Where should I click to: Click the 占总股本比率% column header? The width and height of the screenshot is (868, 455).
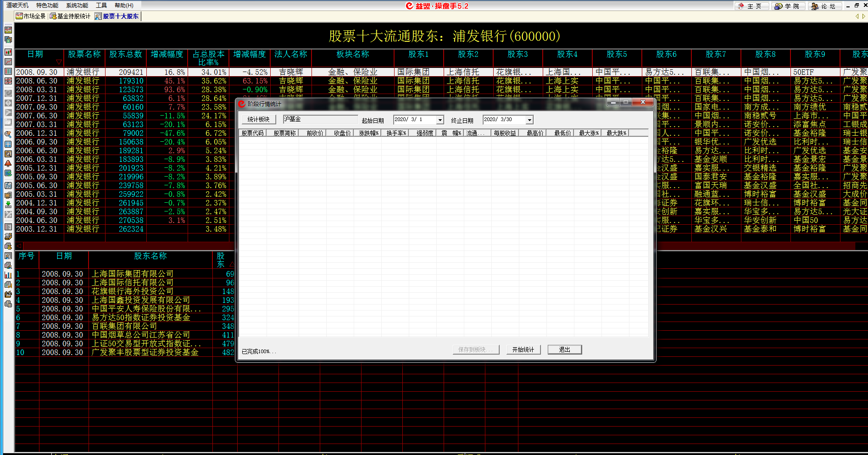(x=209, y=58)
